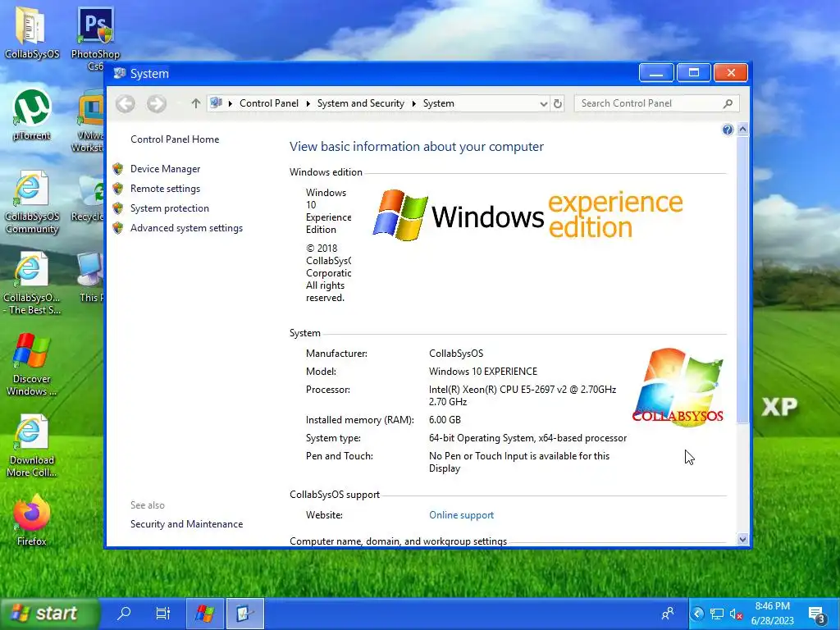Open the notification center icon
Viewport: 840px width, 630px height.
(817, 615)
